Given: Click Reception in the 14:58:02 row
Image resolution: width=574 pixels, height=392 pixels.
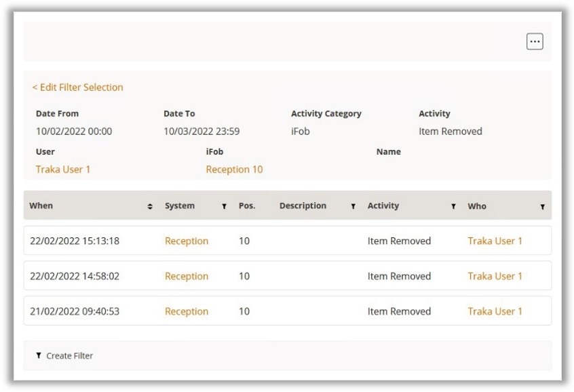Looking at the screenshot, I should point(187,276).
